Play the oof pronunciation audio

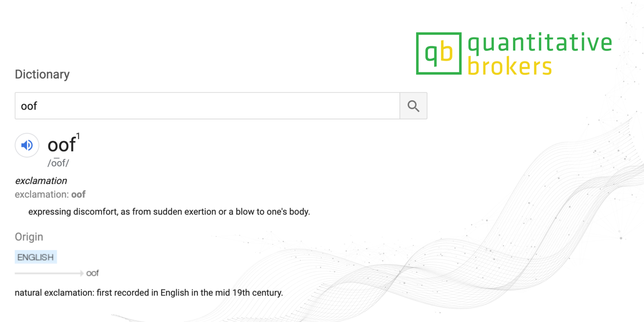click(27, 145)
